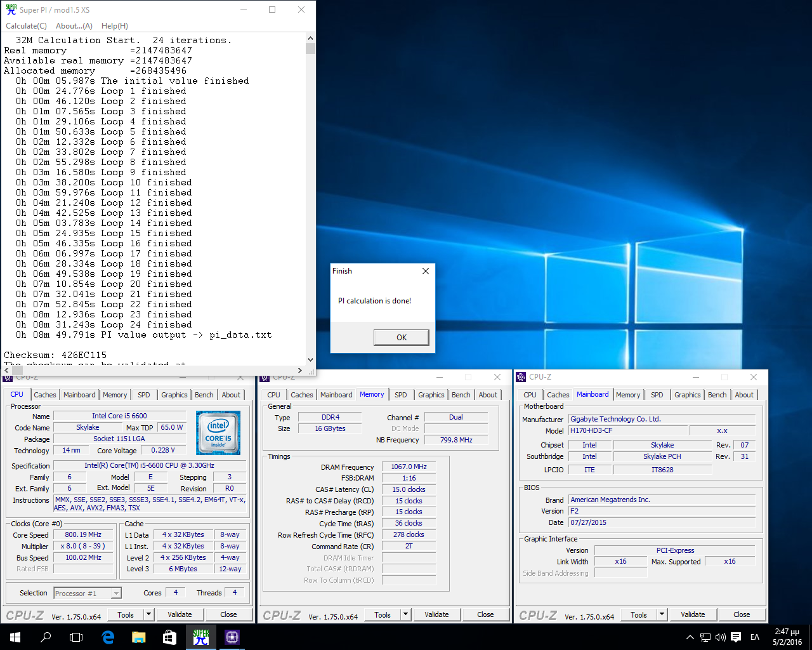This screenshot has height=650, width=812.
Task: Show hidden system tray icons
Action: pyautogui.click(x=690, y=637)
